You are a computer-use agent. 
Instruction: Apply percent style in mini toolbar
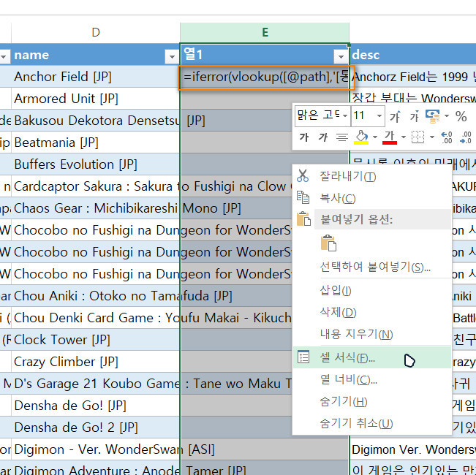pos(461,116)
